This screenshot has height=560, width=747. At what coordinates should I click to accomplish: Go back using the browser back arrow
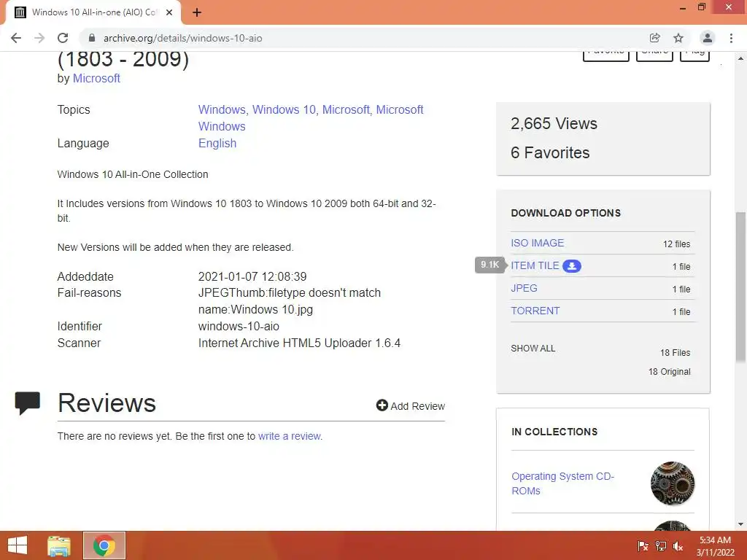click(16, 38)
